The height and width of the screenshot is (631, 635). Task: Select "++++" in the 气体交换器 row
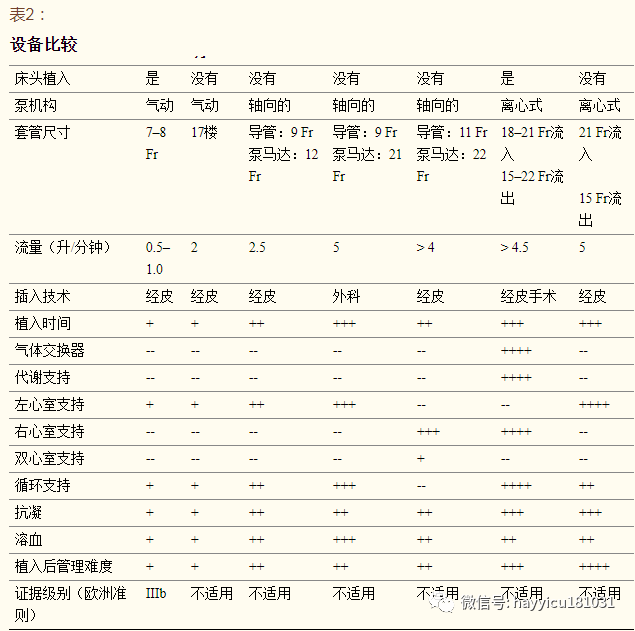[516, 351]
